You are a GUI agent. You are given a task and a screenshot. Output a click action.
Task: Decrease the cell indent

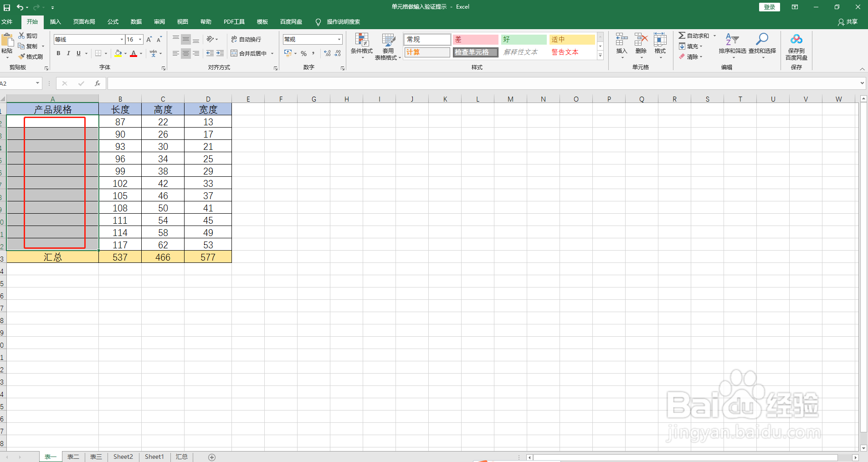point(210,53)
